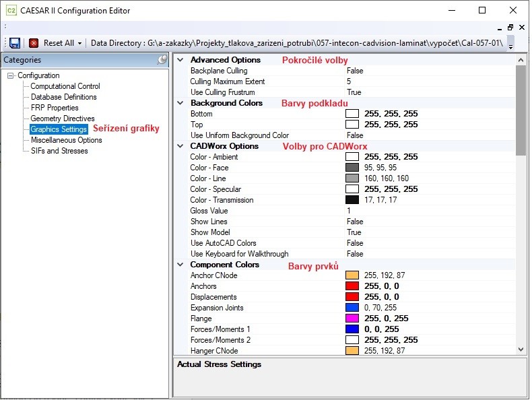Click the Reset All button label
This screenshot has height=400, width=532.
[59, 43]
